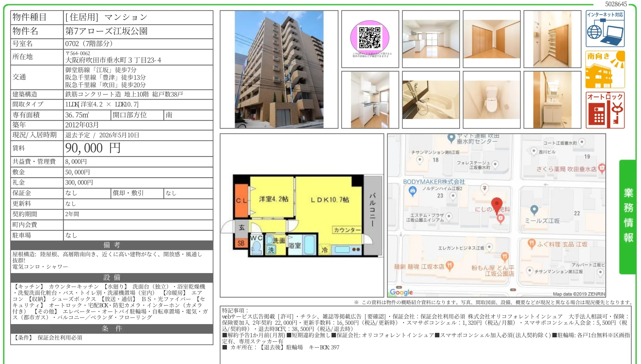Click 麺創 麺魂 江坂本店 restaurant marker
The width and height of the screenshot is (641, 364).
point(449,266)
